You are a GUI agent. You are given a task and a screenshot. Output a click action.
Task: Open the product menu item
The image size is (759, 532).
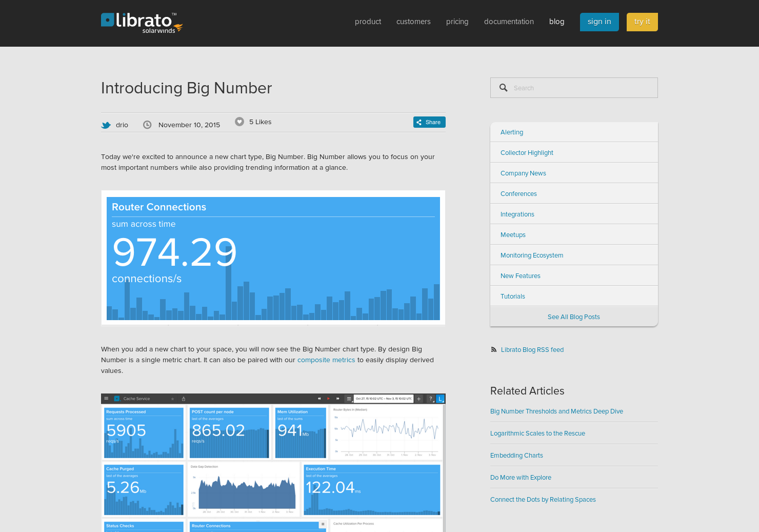tap(368, 22)
